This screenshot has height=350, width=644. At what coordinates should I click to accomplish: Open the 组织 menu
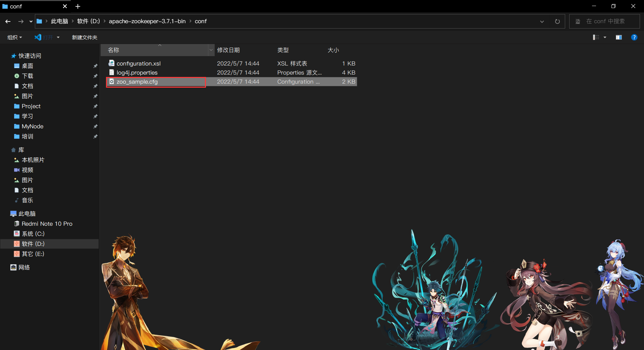pos(14,37)
